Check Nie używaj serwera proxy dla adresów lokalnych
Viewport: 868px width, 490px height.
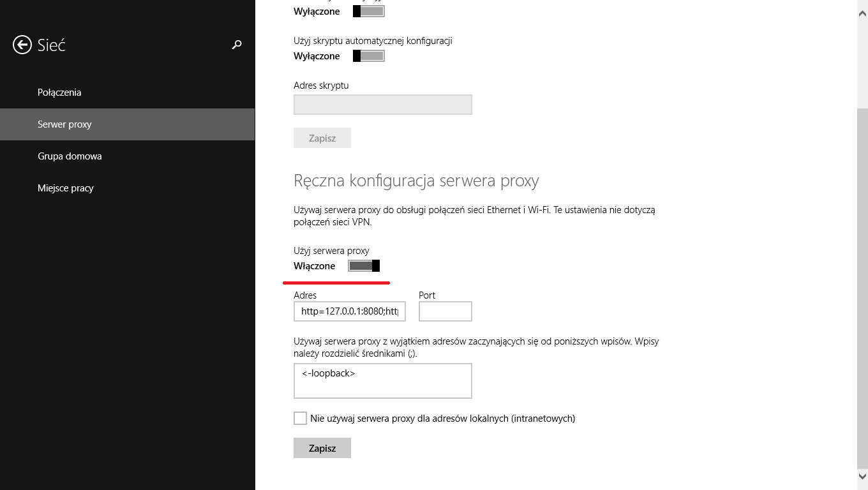300,419
